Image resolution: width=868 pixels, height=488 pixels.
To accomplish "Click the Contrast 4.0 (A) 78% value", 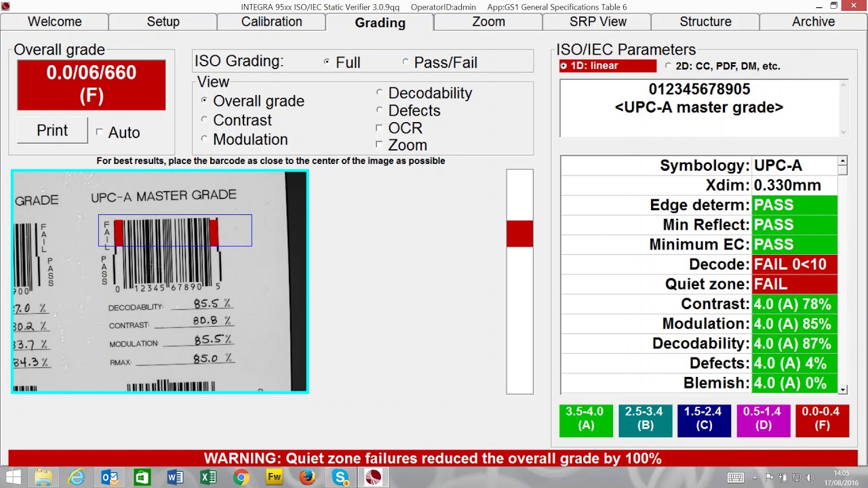I will coord(795,304).
